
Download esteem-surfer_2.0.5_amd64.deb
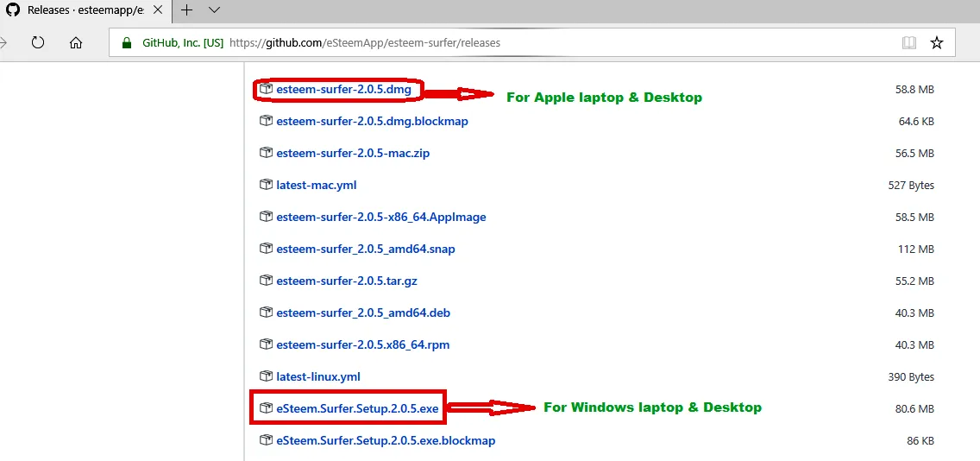(x=363, y=313)
